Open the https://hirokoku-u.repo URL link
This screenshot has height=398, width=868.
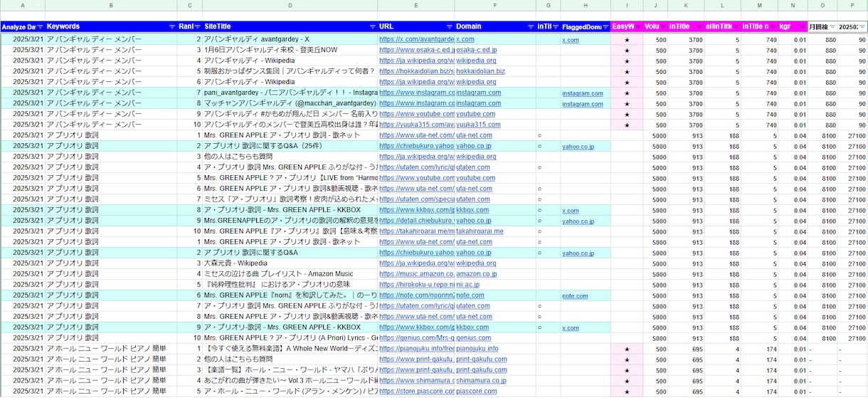[x=416, y=285]
